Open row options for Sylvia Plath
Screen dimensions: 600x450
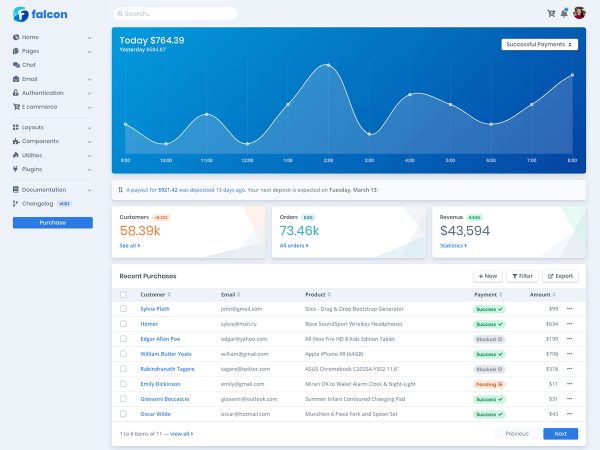[570, 309]
